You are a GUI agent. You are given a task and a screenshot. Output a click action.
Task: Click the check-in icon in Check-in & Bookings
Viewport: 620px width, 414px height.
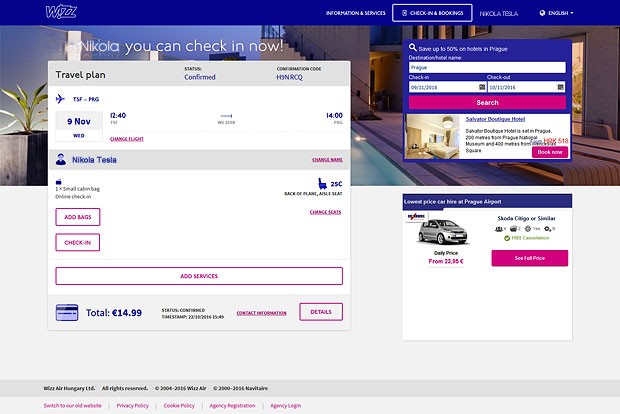click(404, 13)
